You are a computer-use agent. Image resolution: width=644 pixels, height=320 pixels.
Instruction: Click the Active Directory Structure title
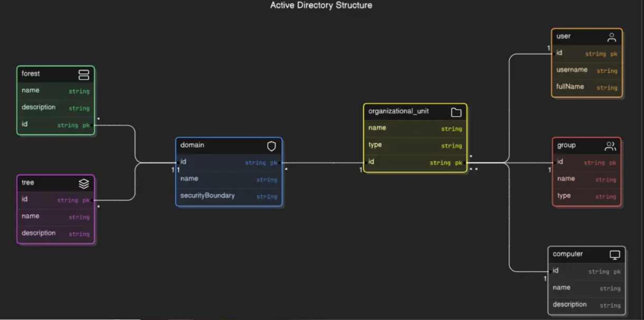tap(321, 5)
